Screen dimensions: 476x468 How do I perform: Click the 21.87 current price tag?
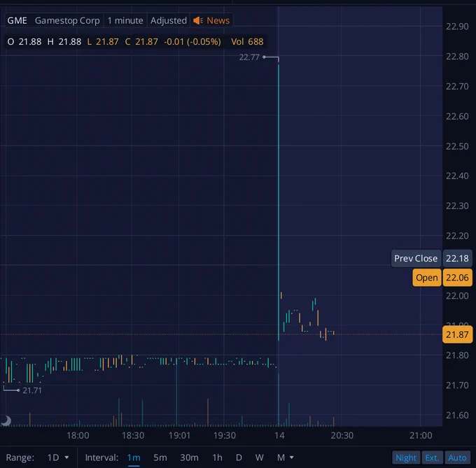(x=457, y=334)
